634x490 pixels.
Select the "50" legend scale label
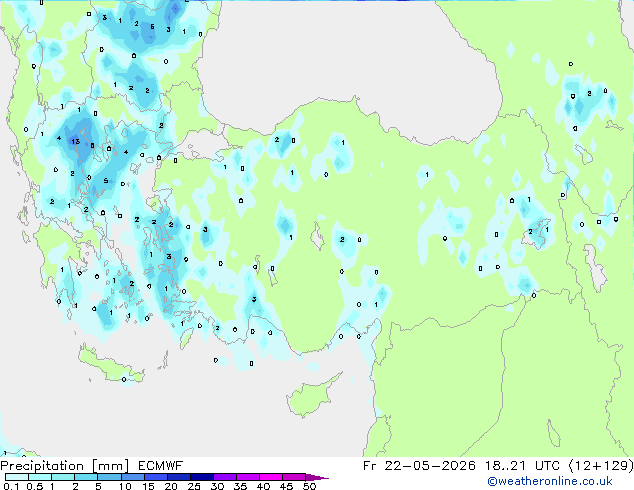coord(309,486)
